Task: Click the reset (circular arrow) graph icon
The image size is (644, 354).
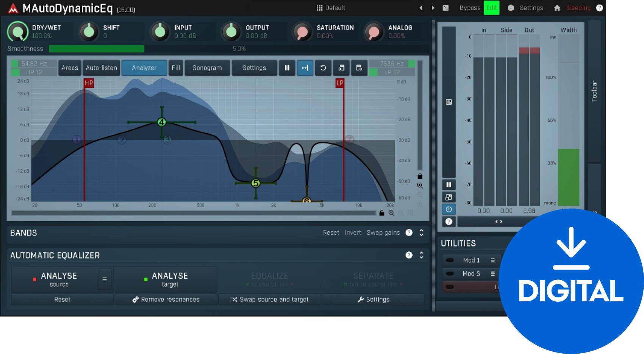Action: (x=323, y=68)
